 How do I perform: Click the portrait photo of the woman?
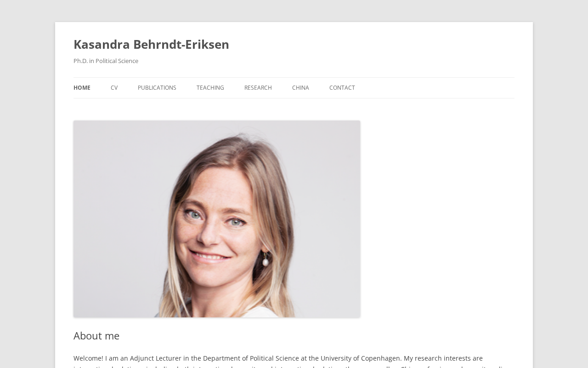click(217, 219)
